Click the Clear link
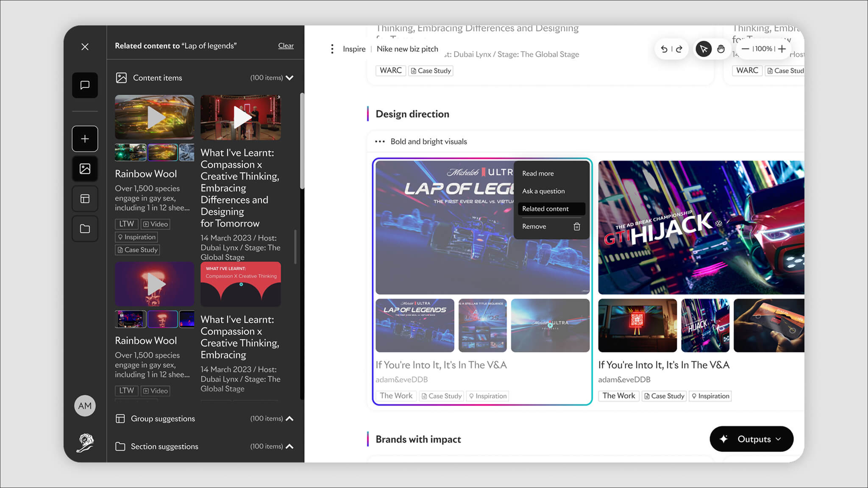Image resolution: width=868 pixels, height=488 pixels. point(286,46)
